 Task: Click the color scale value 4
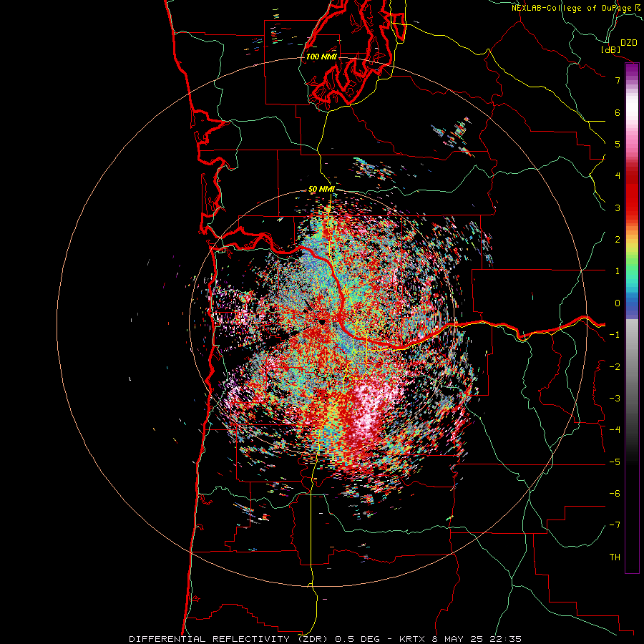pyautogui.click(x=618, y=176)
